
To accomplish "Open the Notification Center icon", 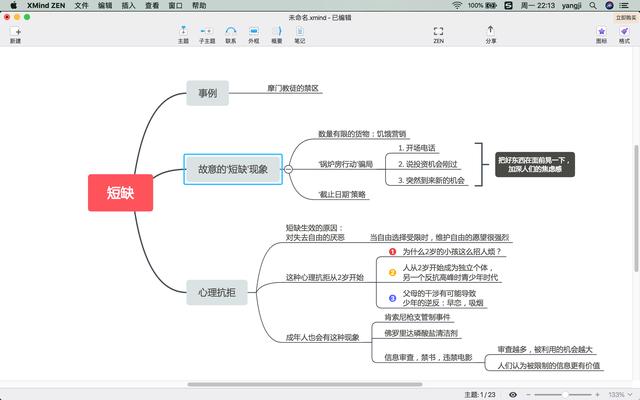I will (624, 5).
